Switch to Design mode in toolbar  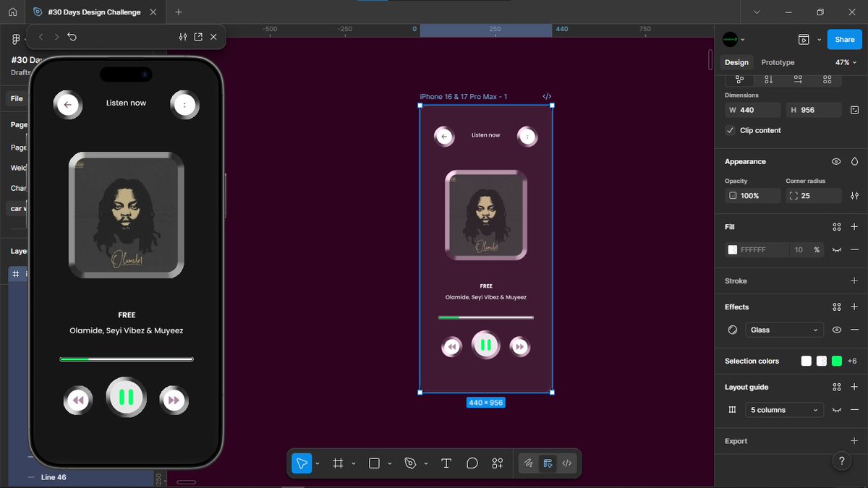click(548, 463)
